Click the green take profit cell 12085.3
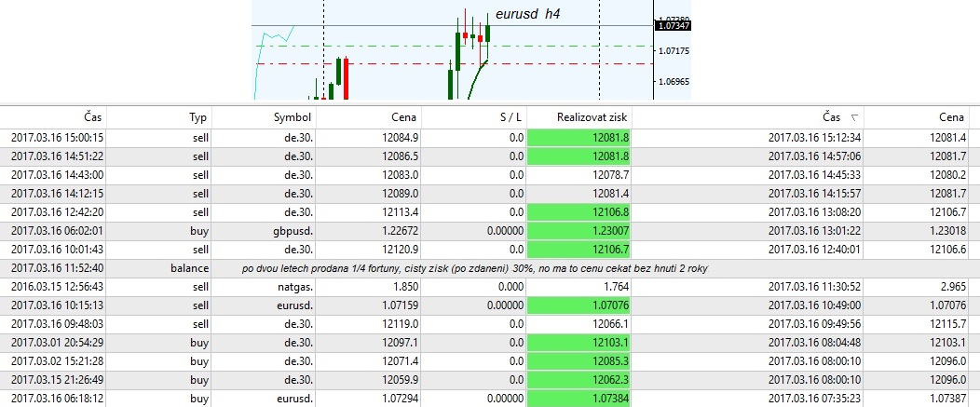Image resolution: width=980 pixels, height=407 pixels. click(x=578, y=361)
